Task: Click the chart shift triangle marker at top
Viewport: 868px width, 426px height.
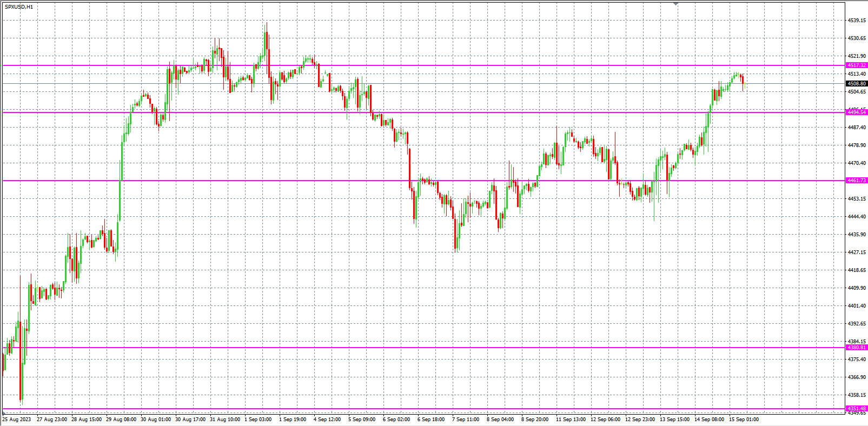Action: pos(675,4)
